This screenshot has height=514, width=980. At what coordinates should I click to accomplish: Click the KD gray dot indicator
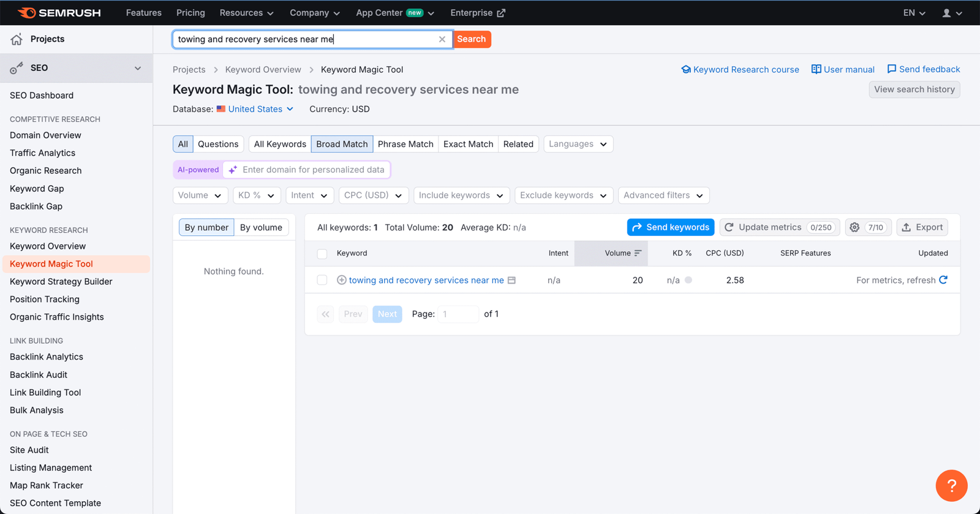[x=688, y=280]
